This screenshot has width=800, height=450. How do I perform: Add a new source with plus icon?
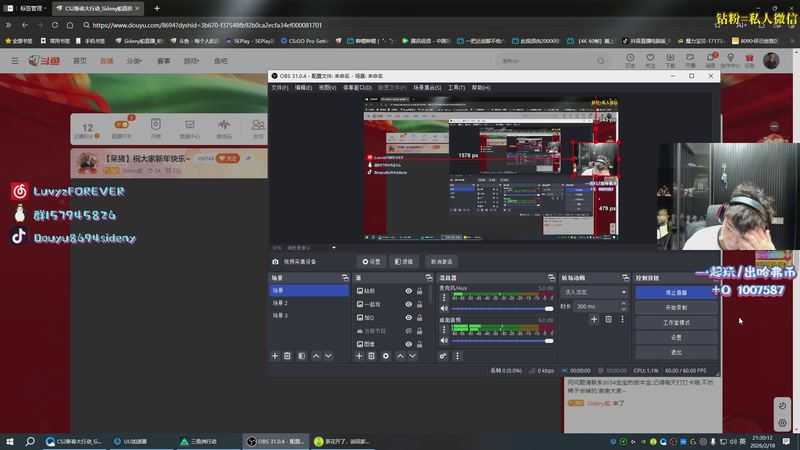359,356
